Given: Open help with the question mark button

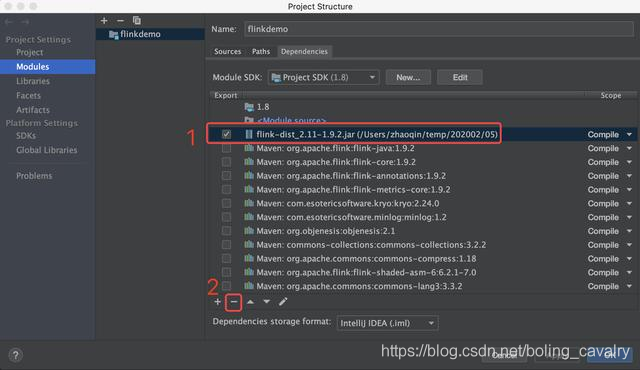Looking at the screenshot, I should click(16, 355).
